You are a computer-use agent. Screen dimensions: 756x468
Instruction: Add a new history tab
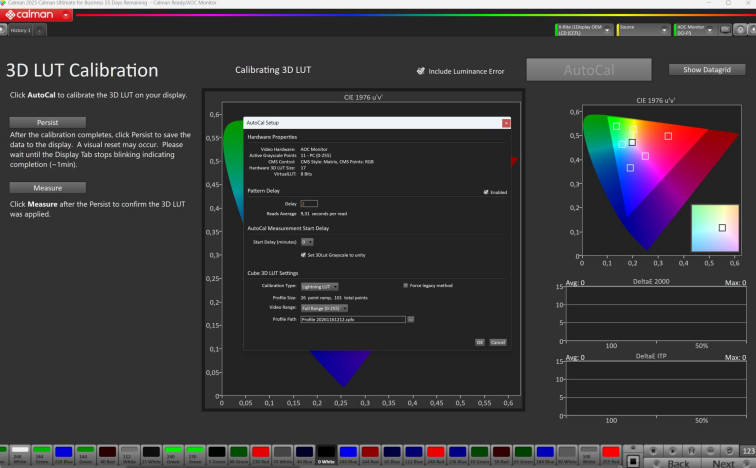point(39,32)
